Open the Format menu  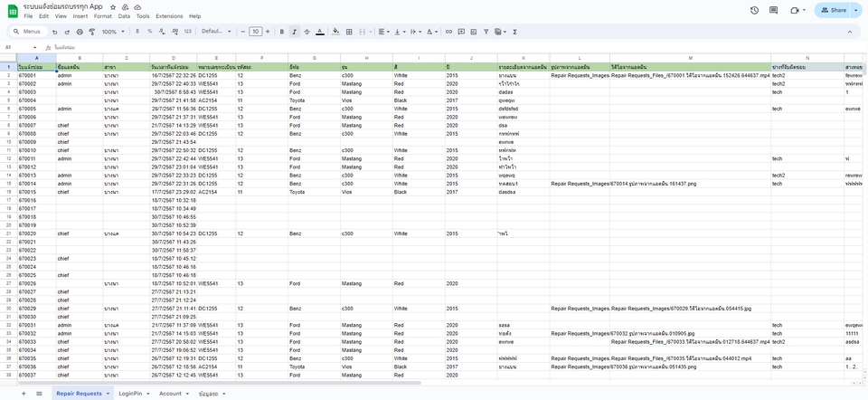point(102,16)
